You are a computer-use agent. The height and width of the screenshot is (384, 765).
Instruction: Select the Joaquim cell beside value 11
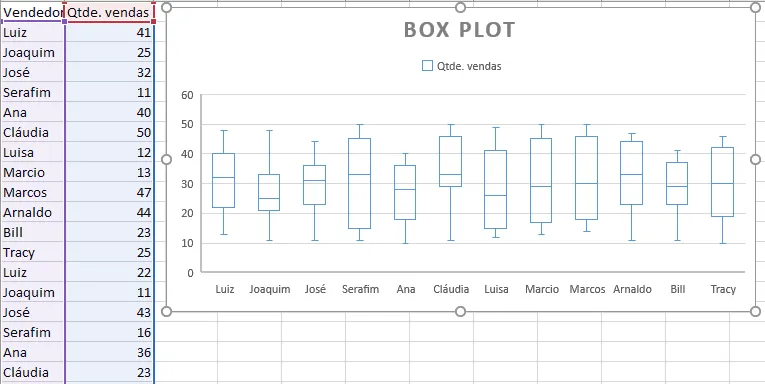[x=33, y=292]
